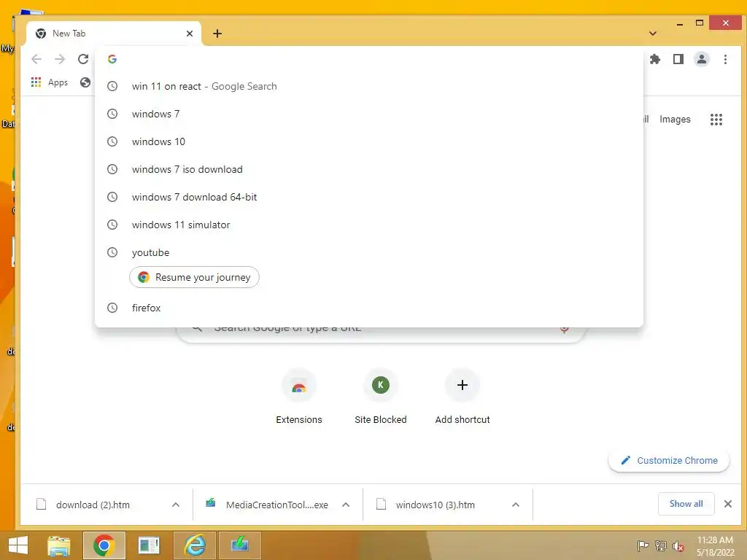Open the tab search chevron
This screenshot has height=560, width=747.
653,34
